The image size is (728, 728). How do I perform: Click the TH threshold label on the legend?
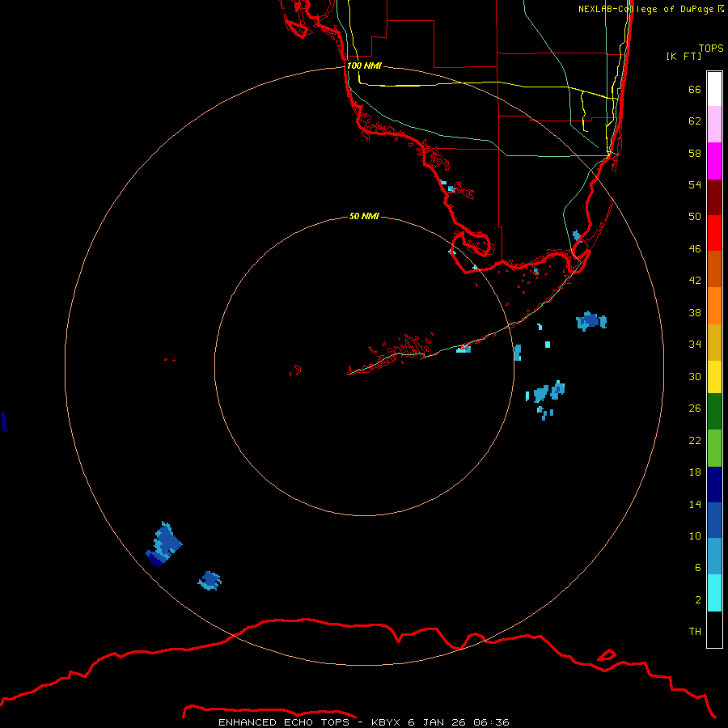coord(695,632)
